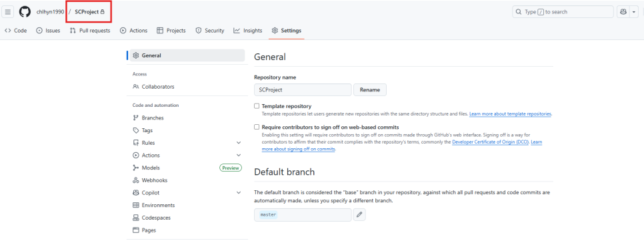This screenshot has width=644, height=241.
Task: Open Learn more about template repositories link
Action: click(511, 113)
